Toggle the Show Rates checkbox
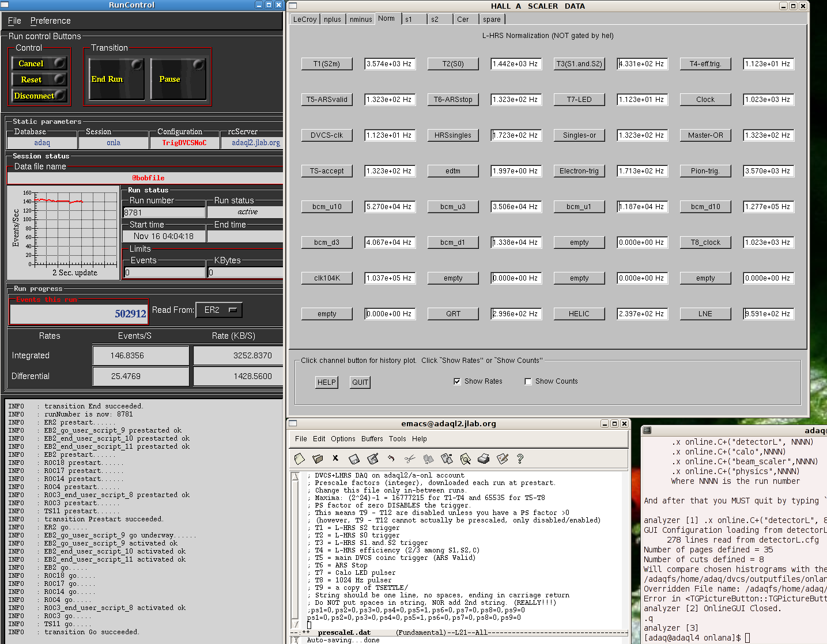The height and width of the screenshot is (644, 827). pyautogui.click(x=457, y=381)
